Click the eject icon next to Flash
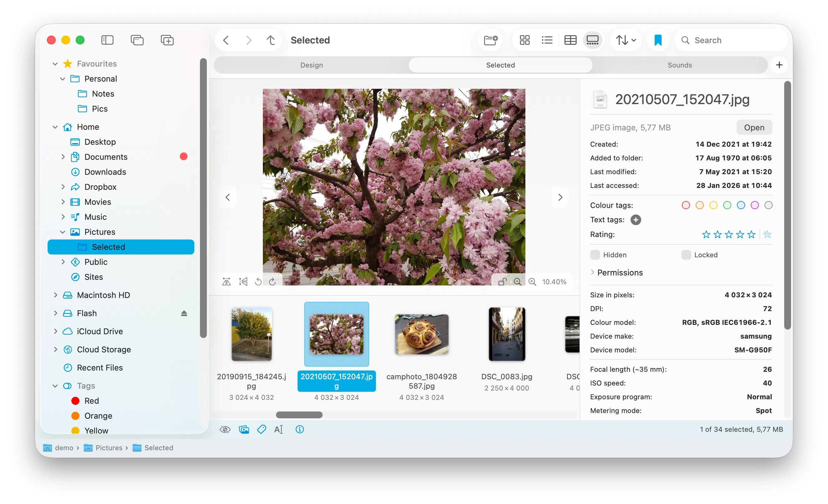Viewport: 828px width, 504px height. [x=184, y=313]
